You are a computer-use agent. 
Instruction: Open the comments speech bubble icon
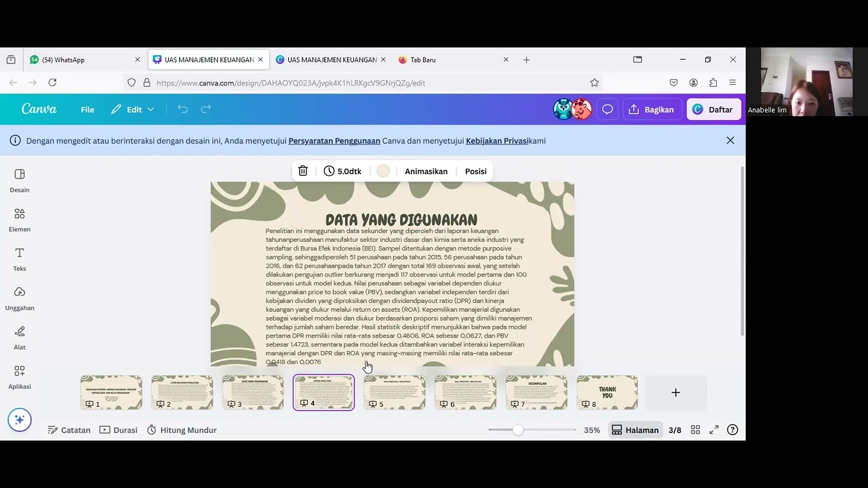coord(608,109)
